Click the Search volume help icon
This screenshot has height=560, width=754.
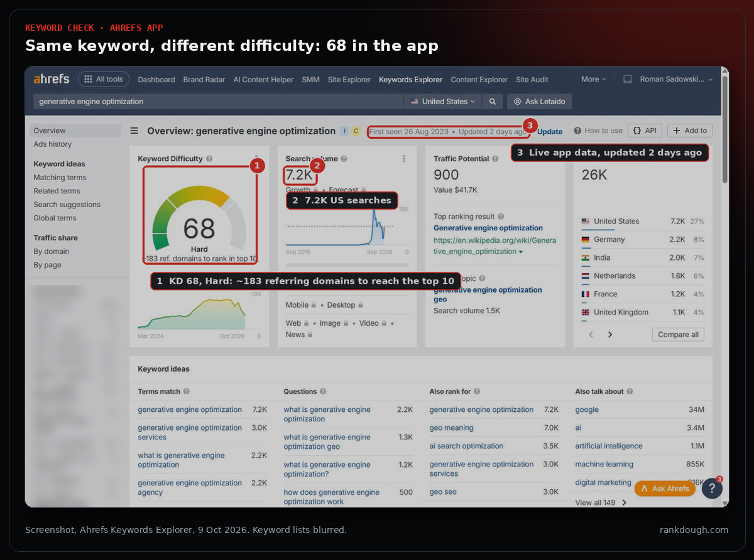344,159
